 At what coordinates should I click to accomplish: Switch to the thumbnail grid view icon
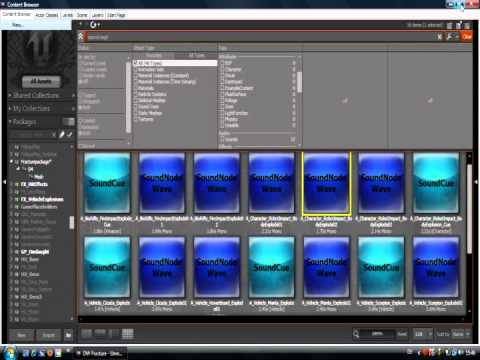(x=127, y=334)
